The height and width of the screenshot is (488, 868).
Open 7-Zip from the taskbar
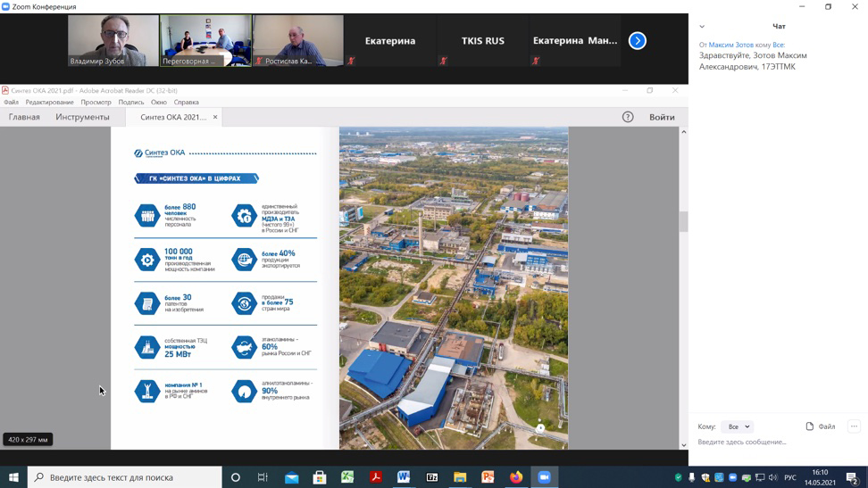432,477
